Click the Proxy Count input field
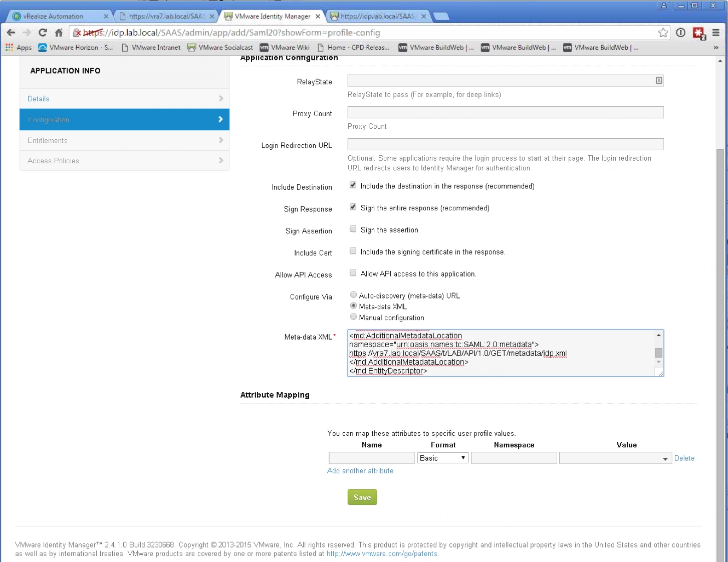 point(506,112)
